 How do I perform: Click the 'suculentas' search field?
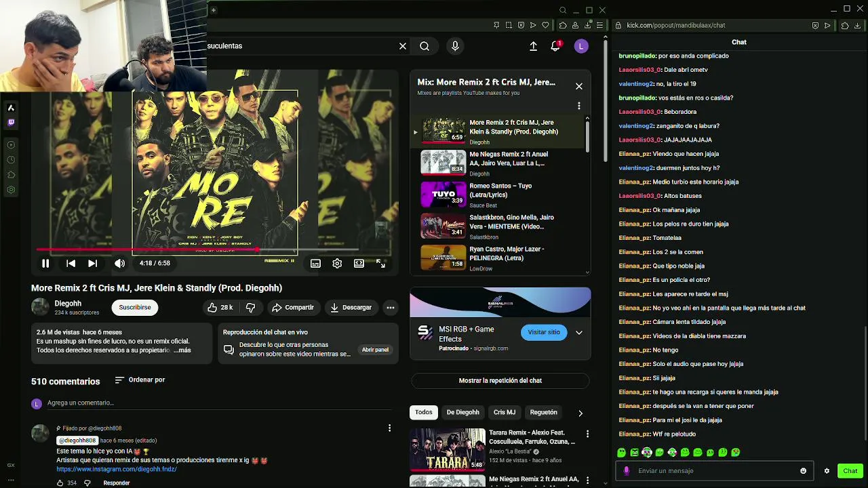tap(301, 46)
